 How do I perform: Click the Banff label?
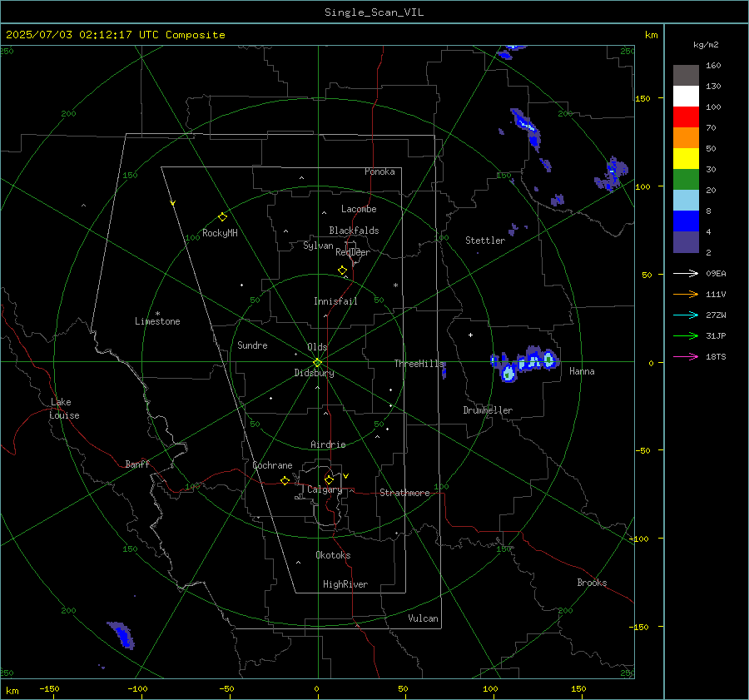point(137,464)
